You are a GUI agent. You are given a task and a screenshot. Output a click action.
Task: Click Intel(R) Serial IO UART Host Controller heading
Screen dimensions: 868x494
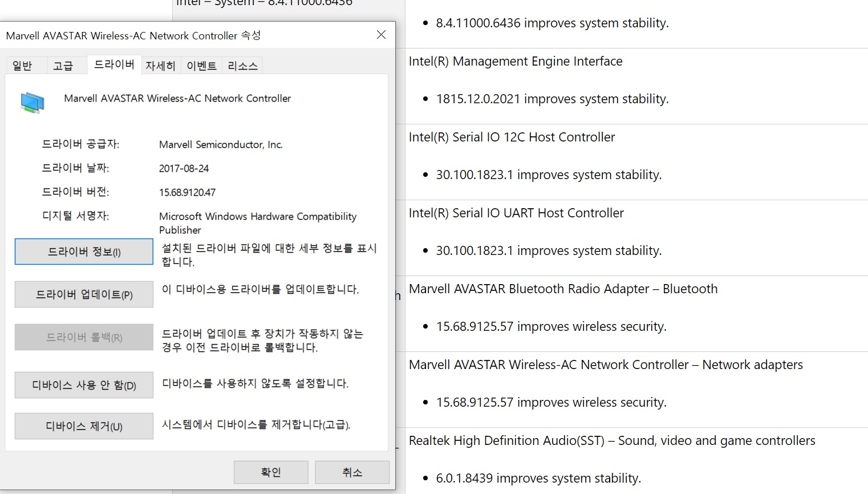tap(516, 213)
